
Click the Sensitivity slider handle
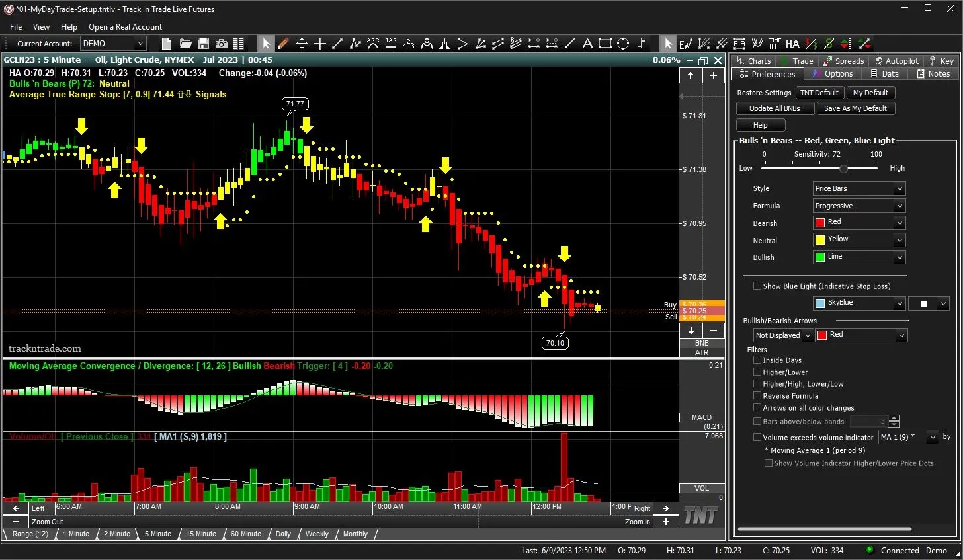point(843,169)
